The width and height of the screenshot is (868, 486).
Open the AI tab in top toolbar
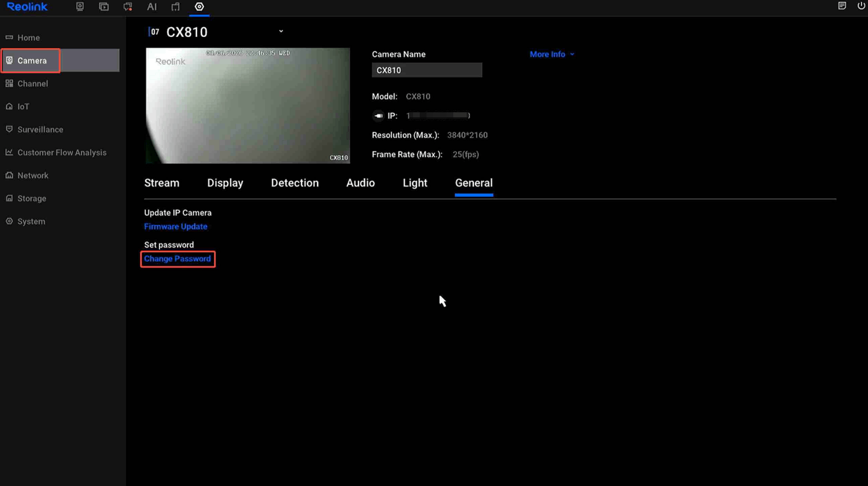point(152,7)
